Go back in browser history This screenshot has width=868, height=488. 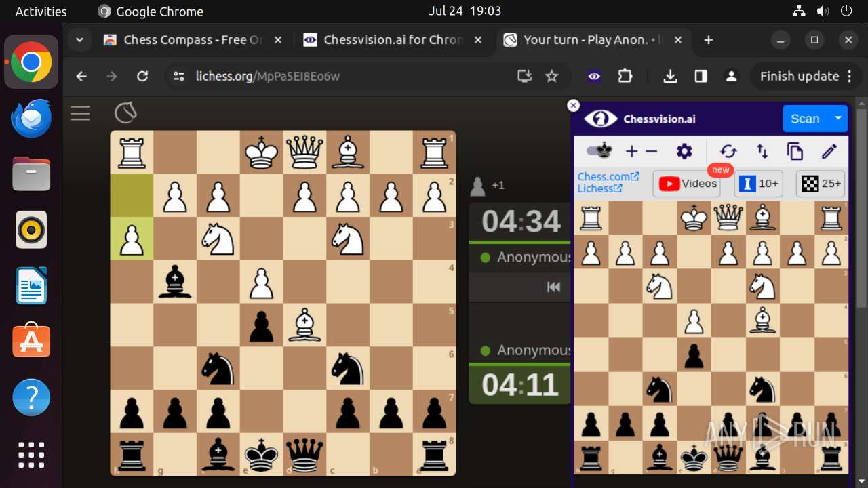[81, 77]
